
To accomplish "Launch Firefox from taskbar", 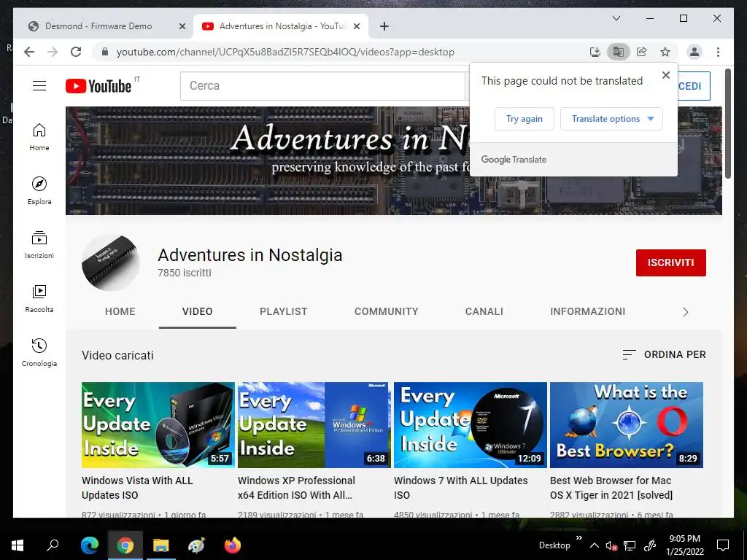I will (233, 545).
